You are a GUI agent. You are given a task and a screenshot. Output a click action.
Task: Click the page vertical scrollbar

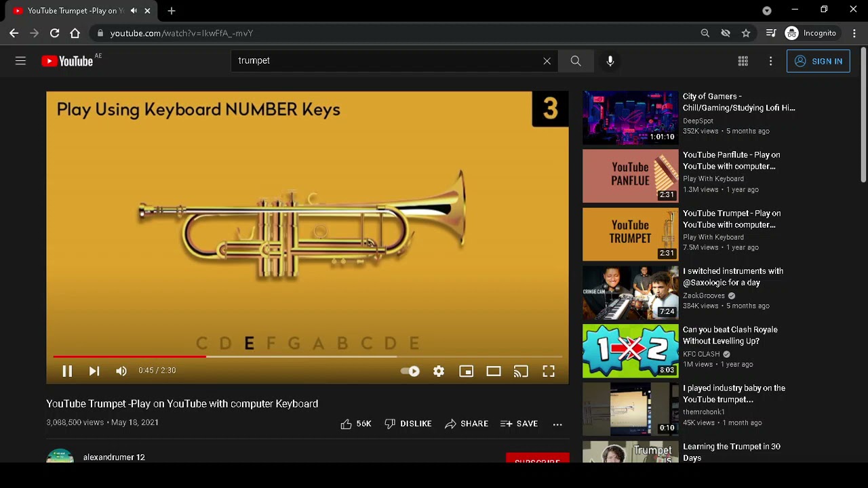[x=863, y=114]
